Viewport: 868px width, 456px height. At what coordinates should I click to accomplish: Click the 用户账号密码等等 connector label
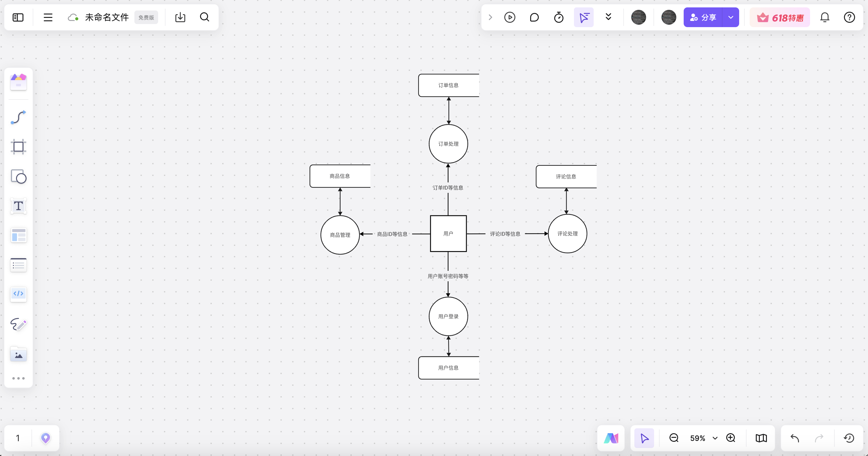tap(448, 276)
